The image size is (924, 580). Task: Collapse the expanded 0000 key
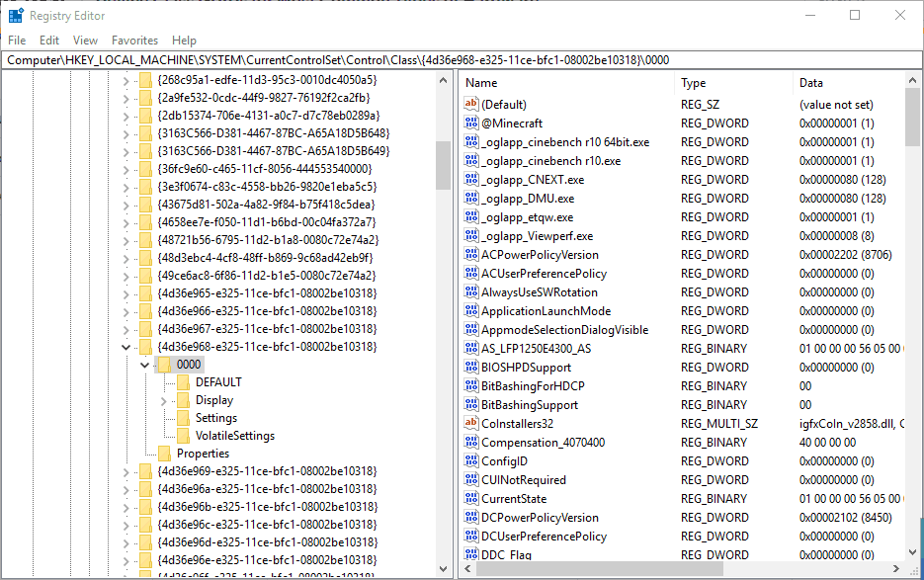point(145,364)
